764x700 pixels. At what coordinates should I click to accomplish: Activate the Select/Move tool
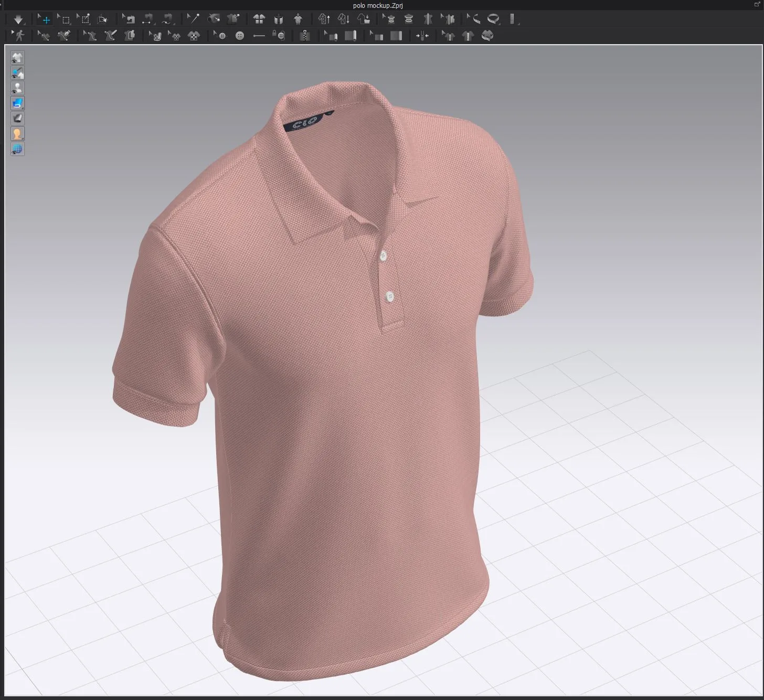click(x=45, y=19)
